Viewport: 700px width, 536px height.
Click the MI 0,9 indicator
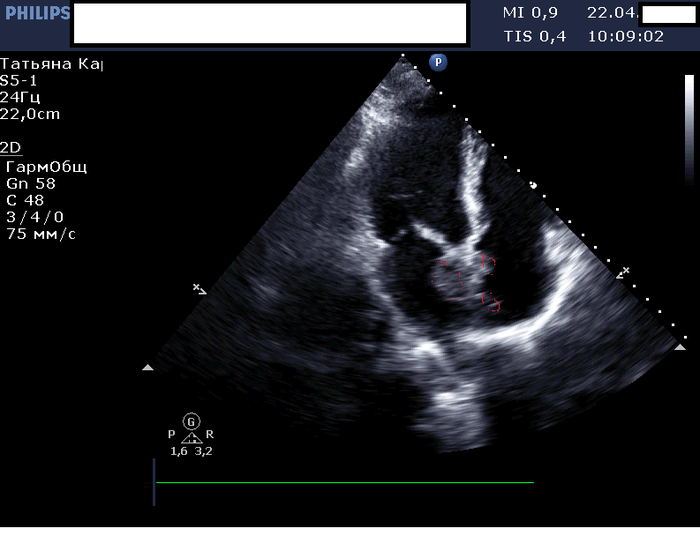(x=530, y=13)
